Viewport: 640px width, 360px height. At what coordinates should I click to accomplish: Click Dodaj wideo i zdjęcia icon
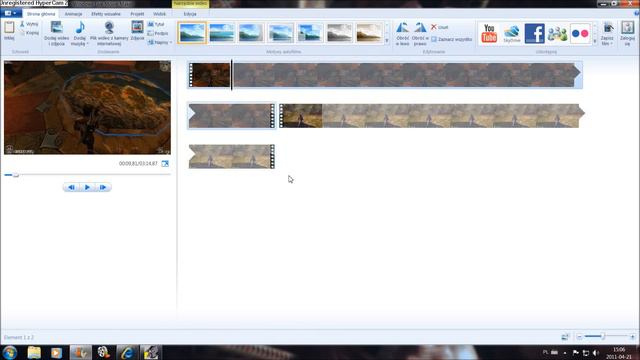pyautogui.click(x=56, y=28)
